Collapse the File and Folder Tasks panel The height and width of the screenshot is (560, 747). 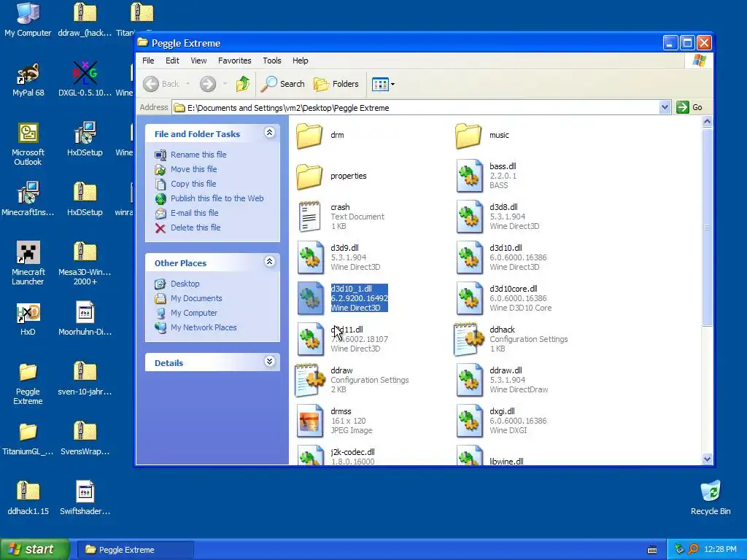pyautogui.click(x=270, y=133)
